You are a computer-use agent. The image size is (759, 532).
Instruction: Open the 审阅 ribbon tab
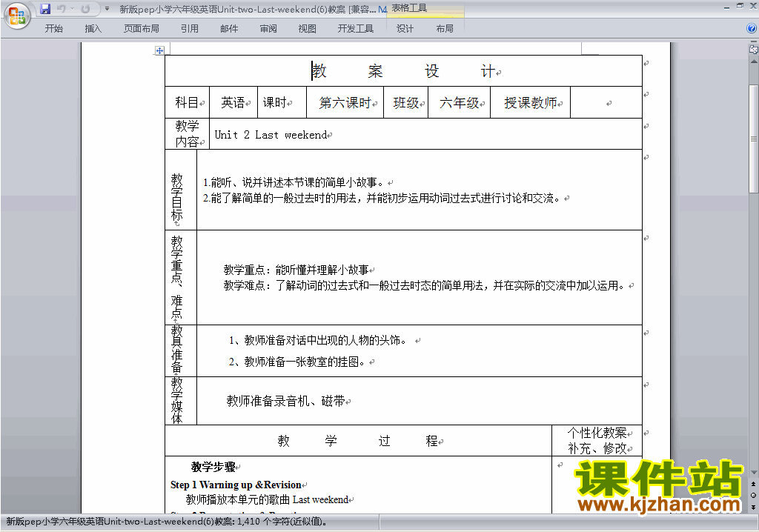click(x=268, y=29)
